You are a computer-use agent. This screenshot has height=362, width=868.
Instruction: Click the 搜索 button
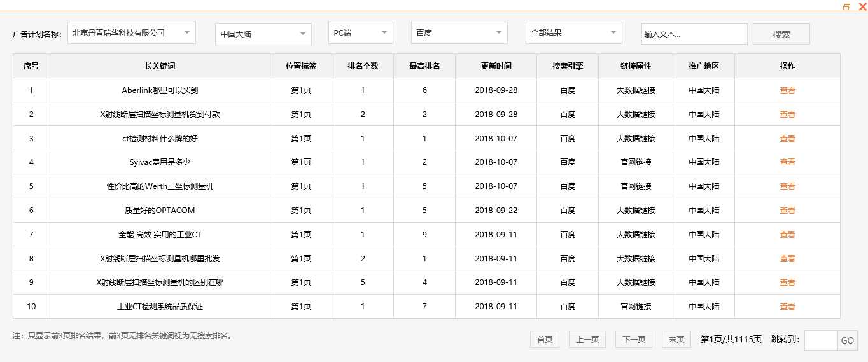point(781,34)
